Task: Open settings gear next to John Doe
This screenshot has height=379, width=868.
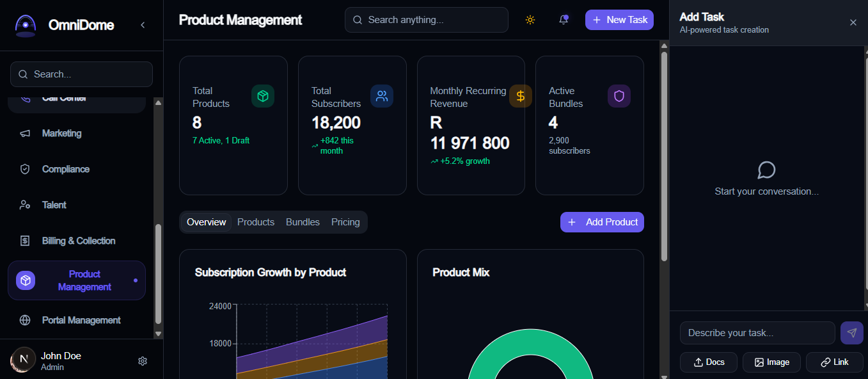Action: pos(143,361)
